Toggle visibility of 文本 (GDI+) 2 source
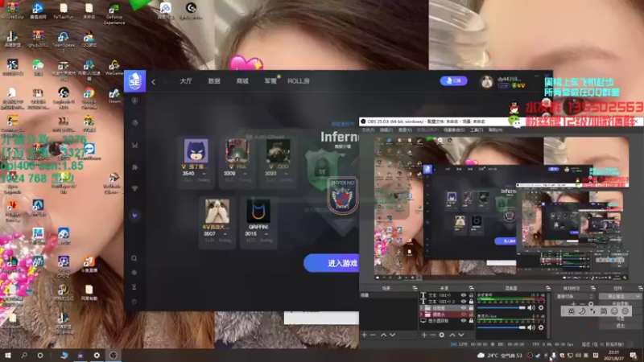 pyautogui.click(x=464, y=301)
